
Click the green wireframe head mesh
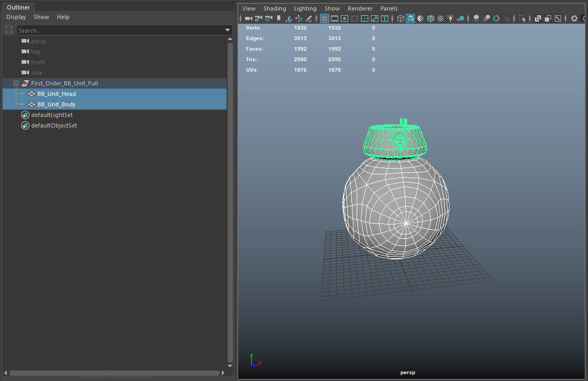coord(395,140)
